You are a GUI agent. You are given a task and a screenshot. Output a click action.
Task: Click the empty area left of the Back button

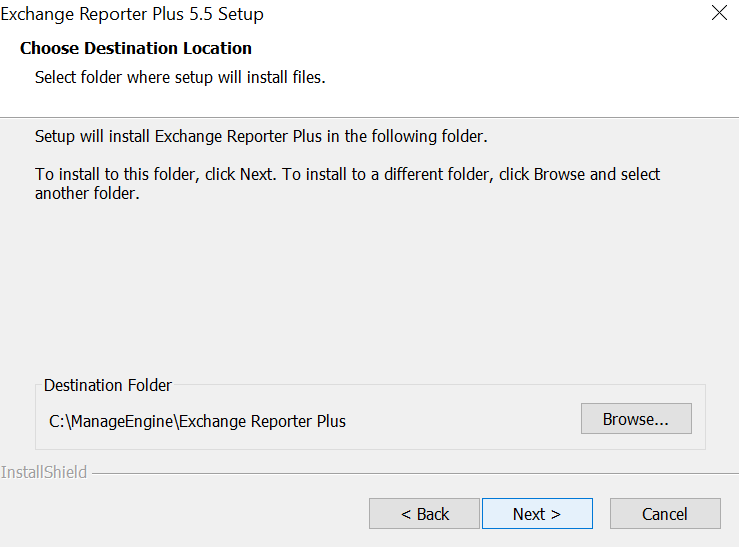click(x=180, y=514)
